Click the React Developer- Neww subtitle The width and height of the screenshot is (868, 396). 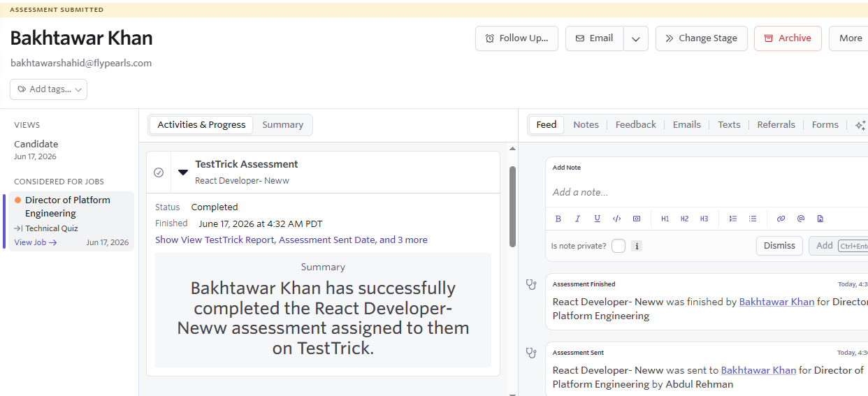[x=242, y=180]
